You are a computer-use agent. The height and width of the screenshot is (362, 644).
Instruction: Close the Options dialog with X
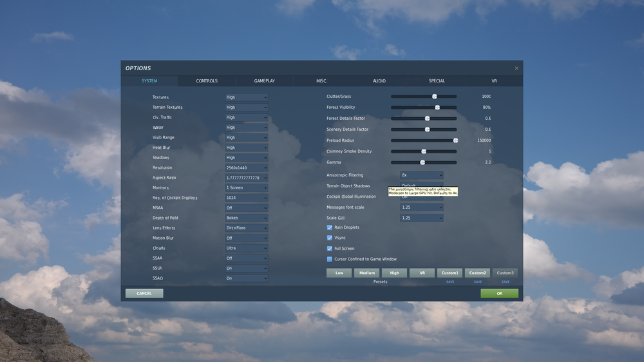[x=516, y=68]
